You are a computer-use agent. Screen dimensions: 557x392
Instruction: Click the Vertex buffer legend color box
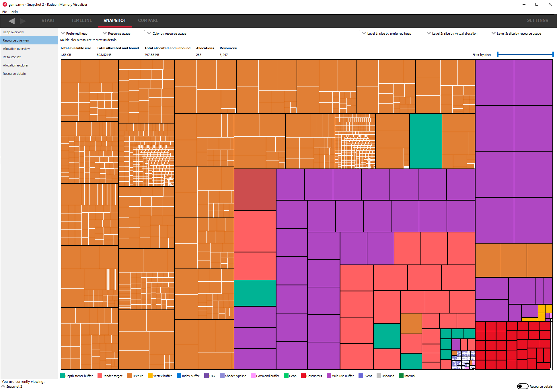[150, 376]
